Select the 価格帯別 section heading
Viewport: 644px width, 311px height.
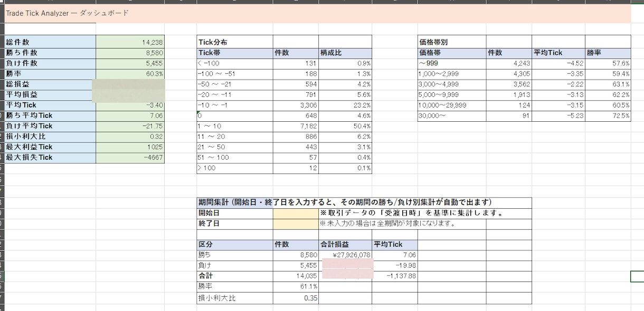coord(451,42)
